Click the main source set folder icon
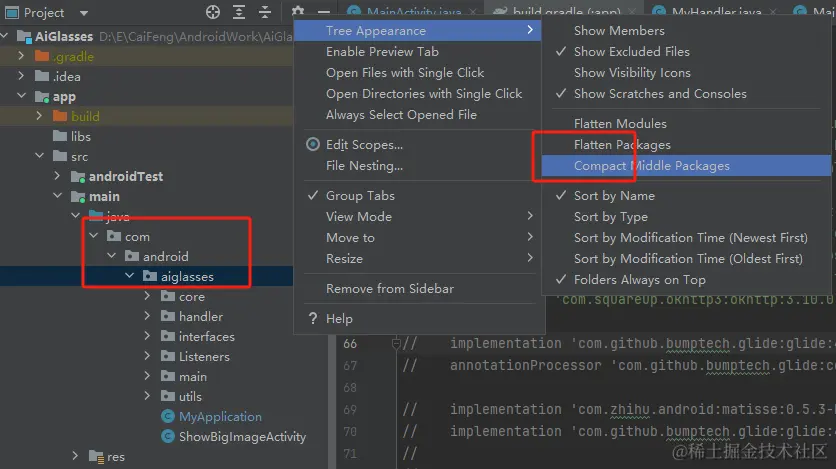The height and width of the screenshot is (469, 836). click(x=78, y=197)
